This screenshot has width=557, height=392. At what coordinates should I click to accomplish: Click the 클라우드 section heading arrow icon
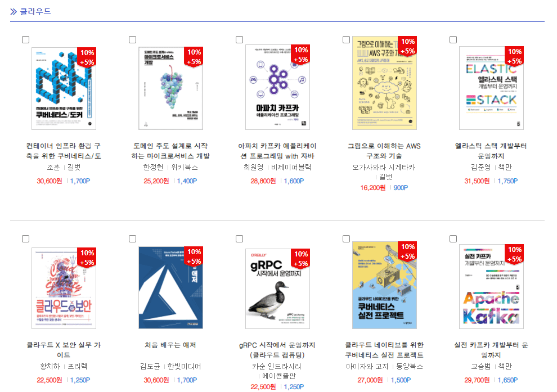[14, 12]
